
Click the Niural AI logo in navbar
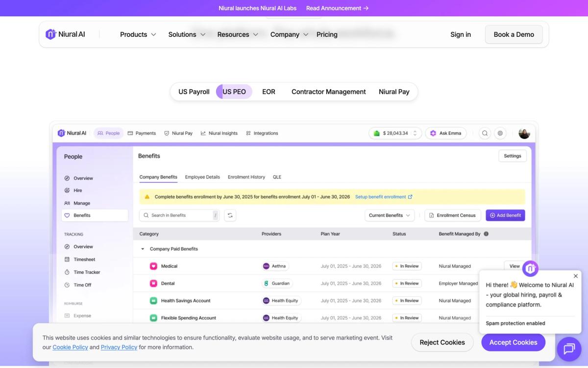click(x=65, y=34)
